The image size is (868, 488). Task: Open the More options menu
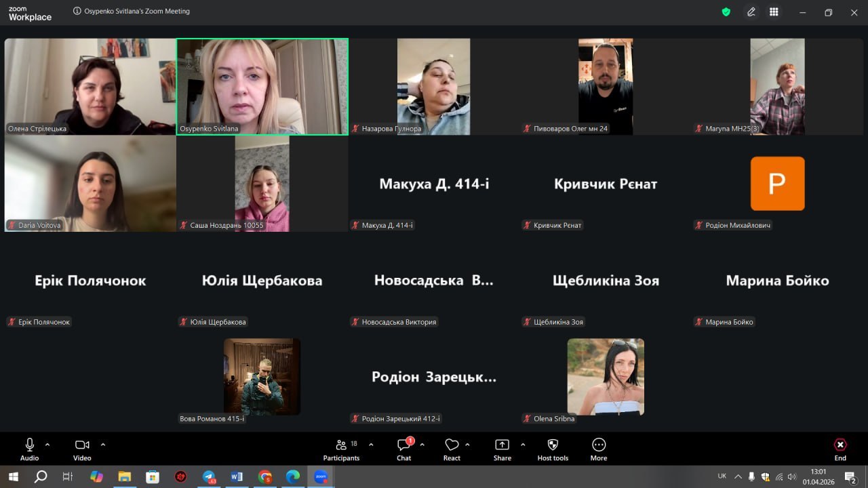598,449
